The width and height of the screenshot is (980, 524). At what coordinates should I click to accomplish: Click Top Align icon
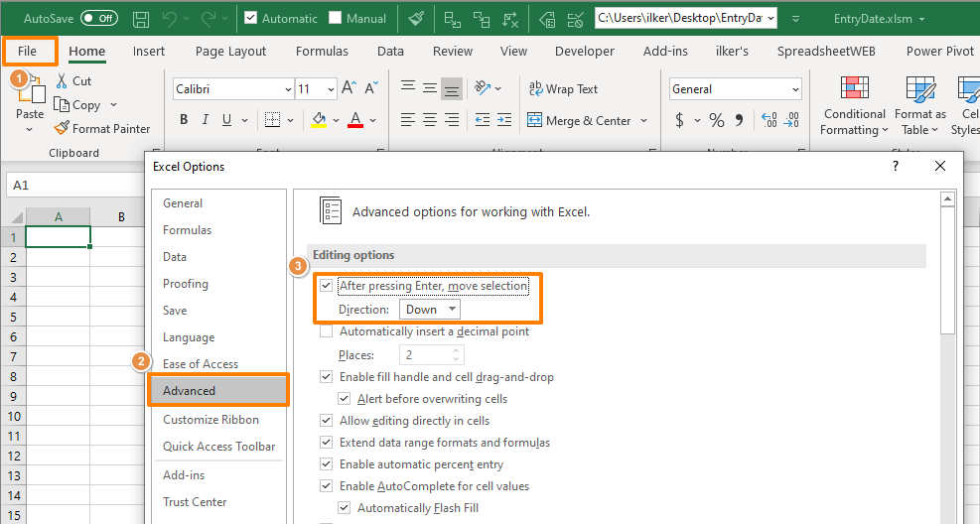408,88
